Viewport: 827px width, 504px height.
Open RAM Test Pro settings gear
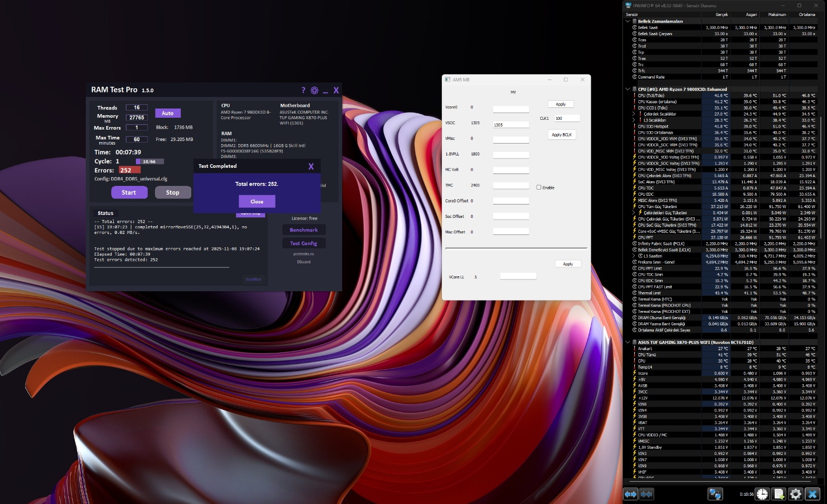point(314,90)
